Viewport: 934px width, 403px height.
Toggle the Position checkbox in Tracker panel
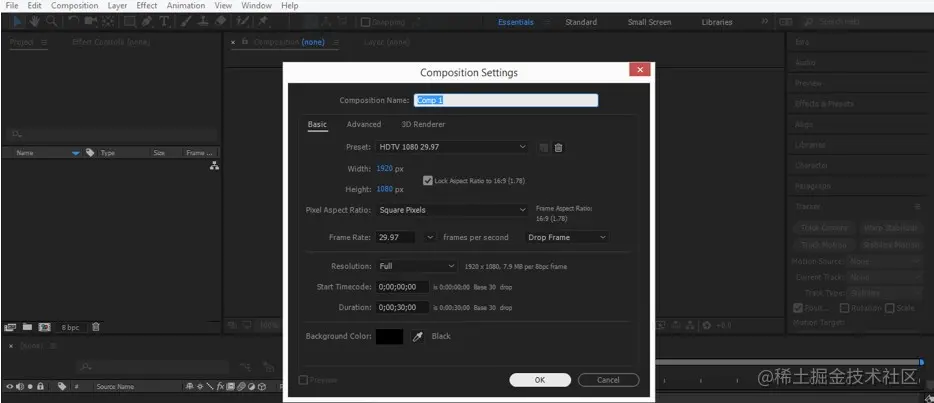(798, 308)
